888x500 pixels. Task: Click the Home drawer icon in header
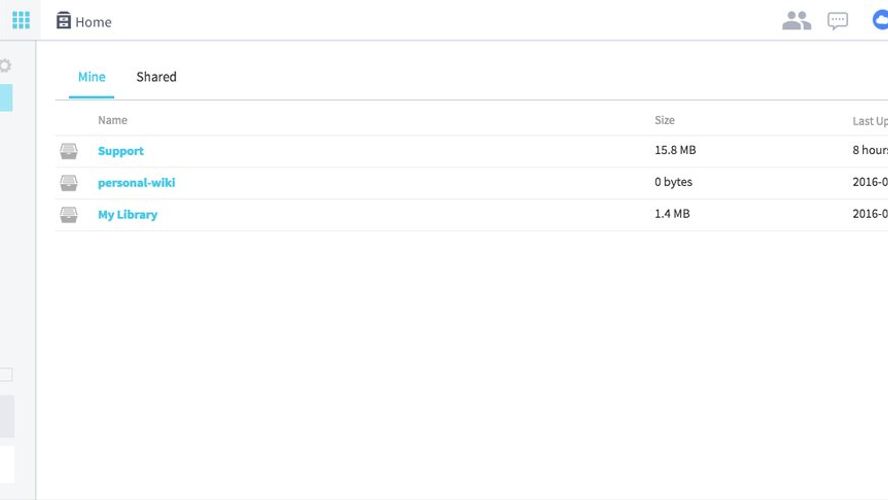pyautogui.click(x=64, y=21)
